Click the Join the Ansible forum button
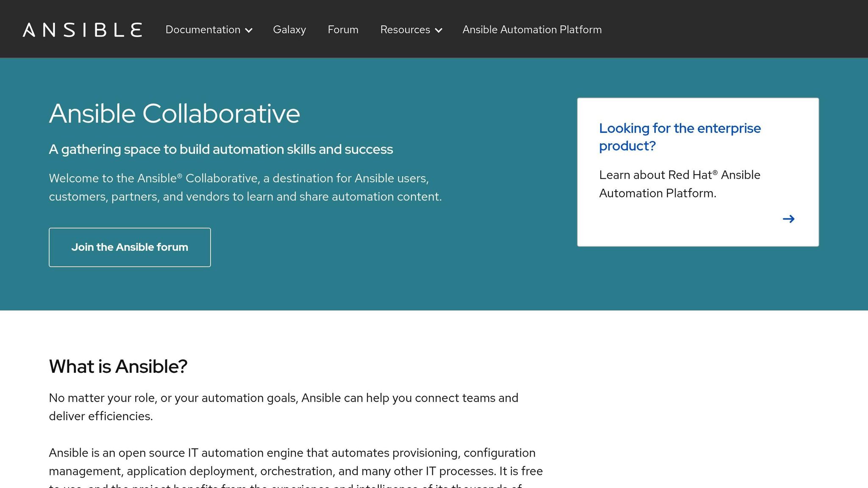Viewport: 868px width, 488px height. click(x=130, y=247)
